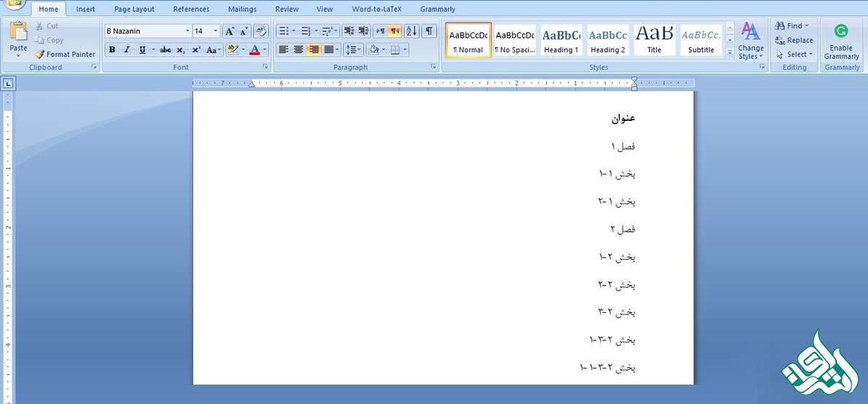Click the Enable Grammarly icon
This screenshot has height=404, width=868.
(841, 31)
